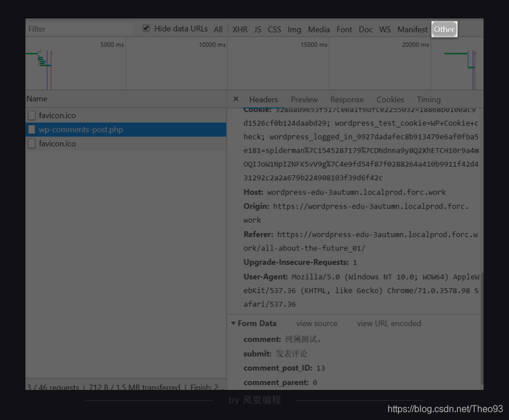Click the Host header value
Image resolution: width=509 pixels, height=420 pixels.
pos(356,192)
